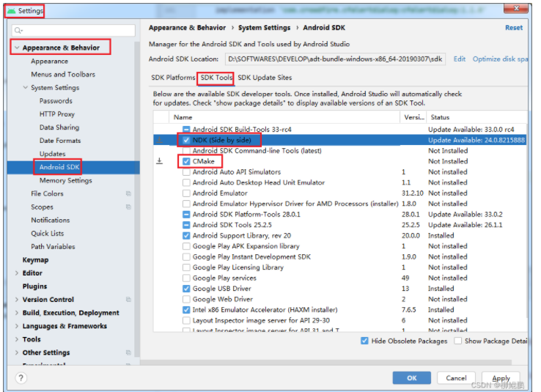Uncheck the CMake checkbox
This screenshot has width=541, height=392.
pos(186,161)
